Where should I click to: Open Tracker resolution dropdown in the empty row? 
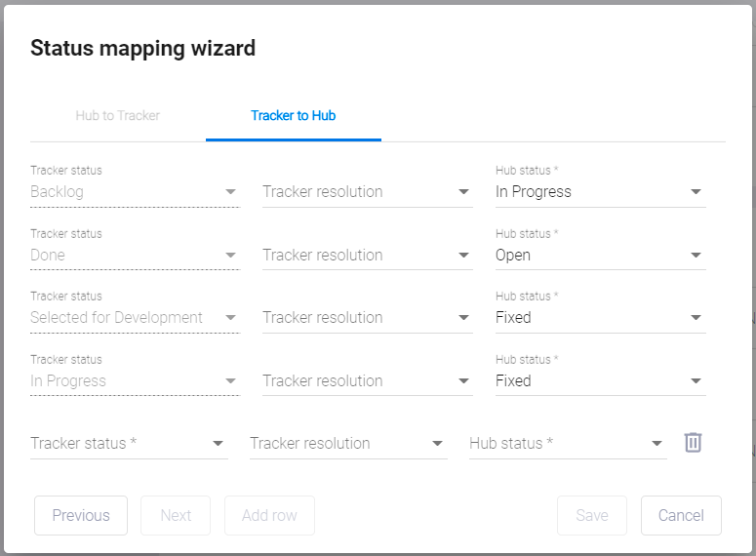coord(347,444)
